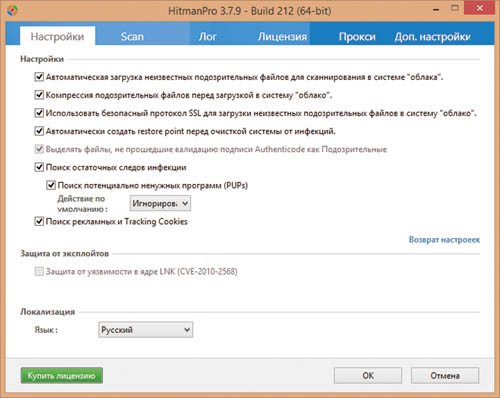
Task: Switch to the Scan tab
Action: [x=132, y=36]
